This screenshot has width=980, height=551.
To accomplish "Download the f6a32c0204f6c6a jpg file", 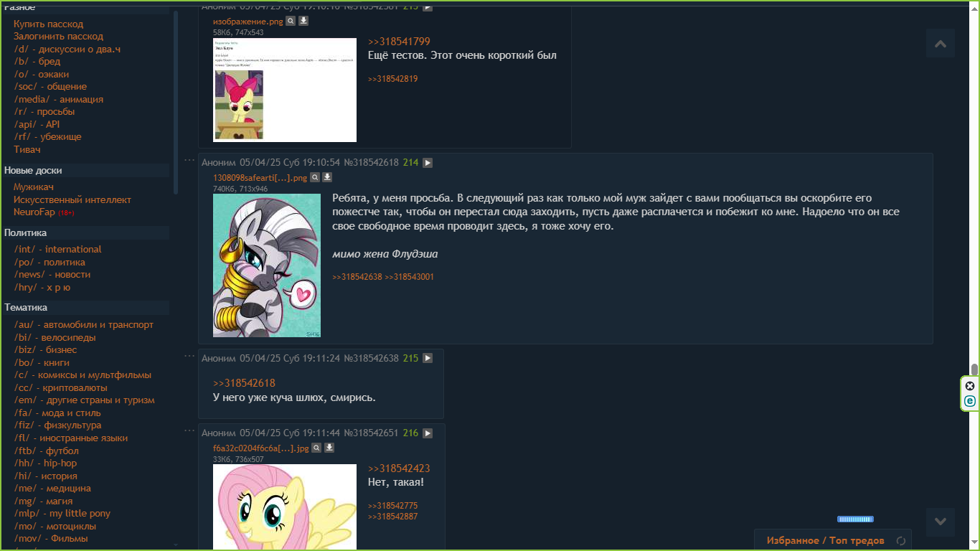I will [329, 448].
